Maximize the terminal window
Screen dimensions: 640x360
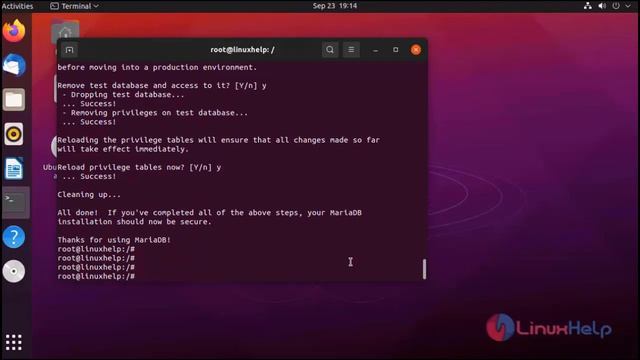point(396,50)
